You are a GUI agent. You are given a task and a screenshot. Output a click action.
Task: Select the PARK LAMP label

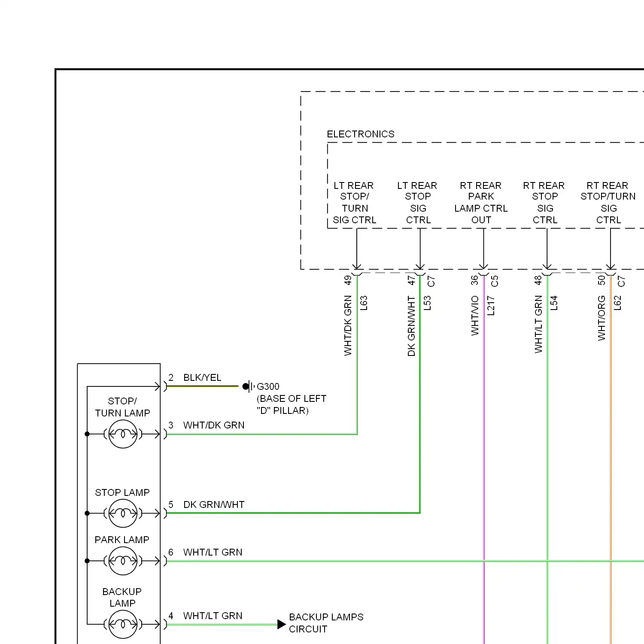[x=122, y=540]
